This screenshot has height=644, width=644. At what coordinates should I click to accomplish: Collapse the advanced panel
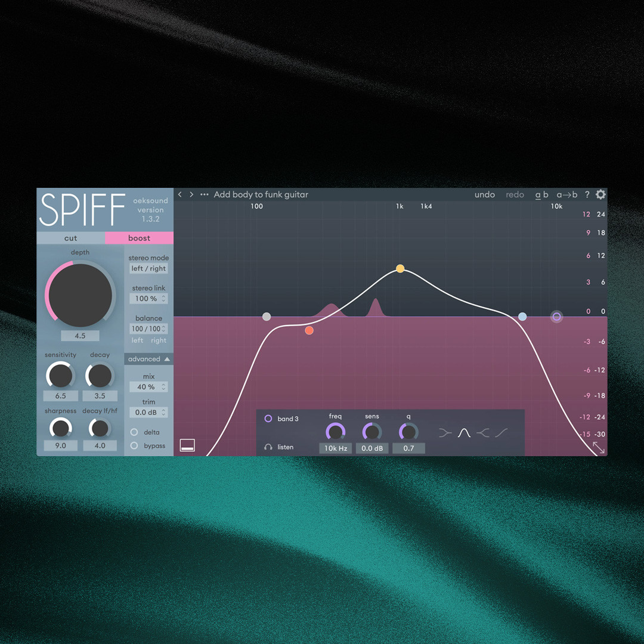click(x=148, y=359)
